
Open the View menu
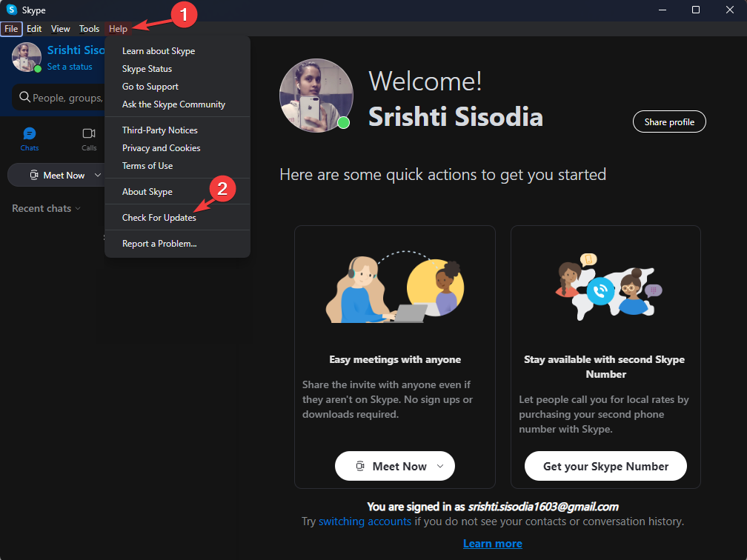click(61, 29)
